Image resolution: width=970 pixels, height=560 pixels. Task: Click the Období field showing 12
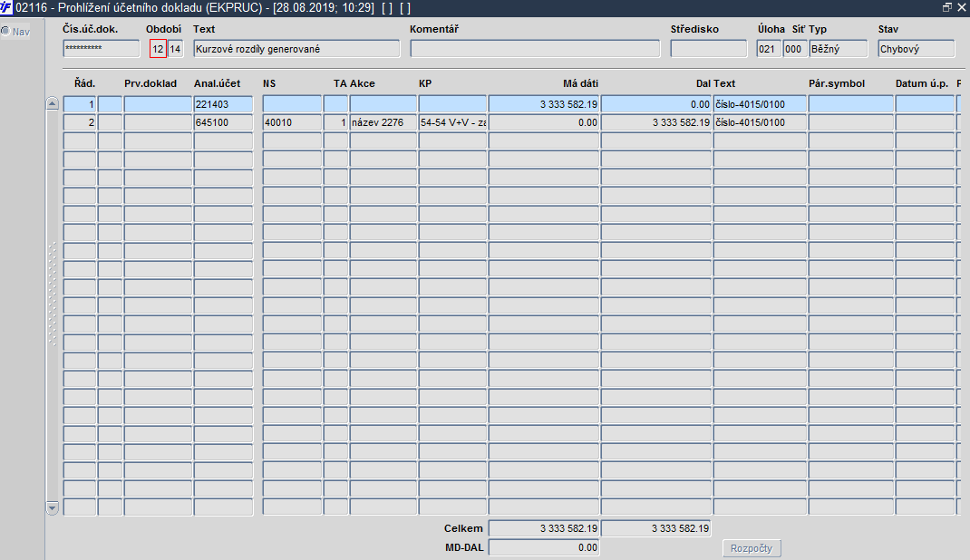tap(158, 49)
